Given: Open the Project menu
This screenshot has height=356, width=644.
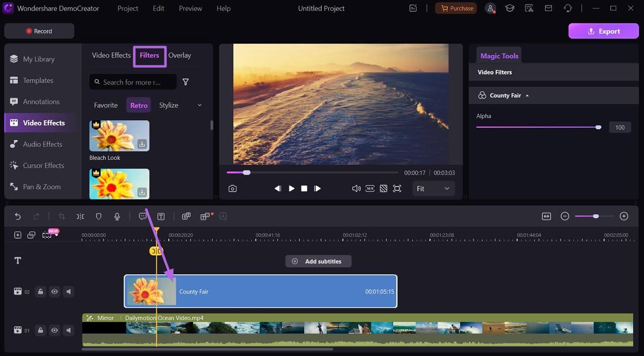Looking at the screenshot, I should click(x=128, y=8).
